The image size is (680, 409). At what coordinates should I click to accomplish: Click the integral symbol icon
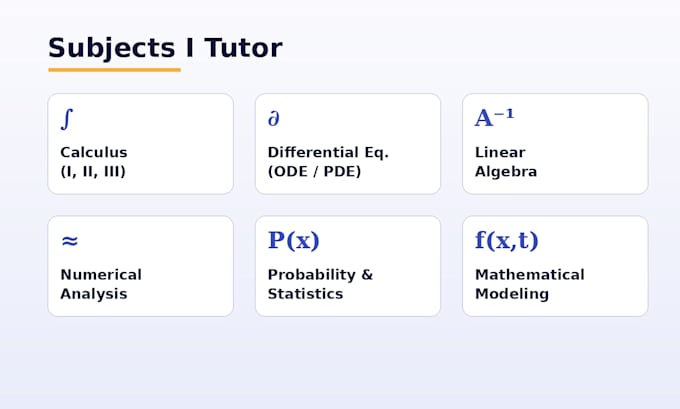(x=67, y=119)
